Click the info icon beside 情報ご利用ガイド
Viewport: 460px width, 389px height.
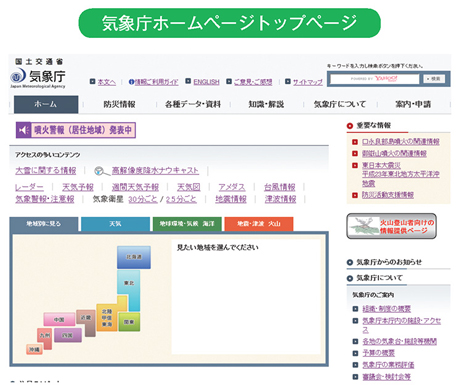pyautogui.click(x=131, y=82)
